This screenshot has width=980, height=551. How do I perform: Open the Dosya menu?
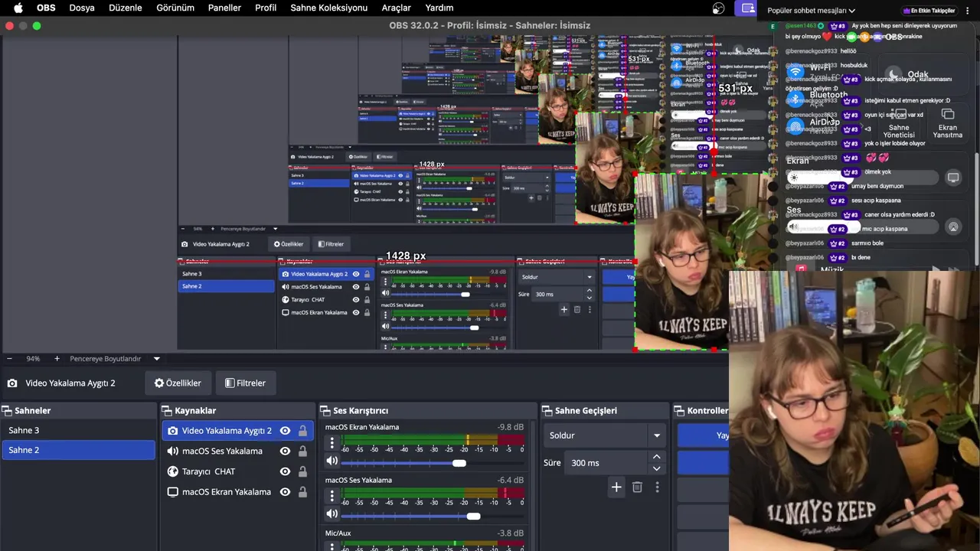pos(82,8)
